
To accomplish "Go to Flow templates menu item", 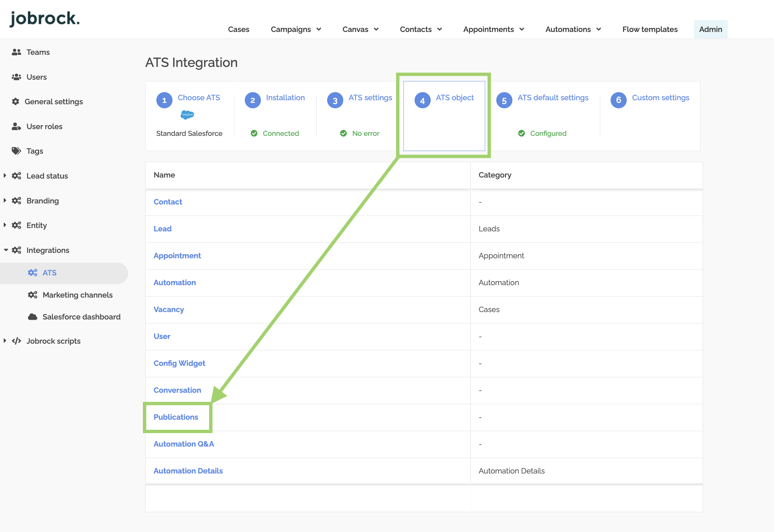I will click(650, 29).
